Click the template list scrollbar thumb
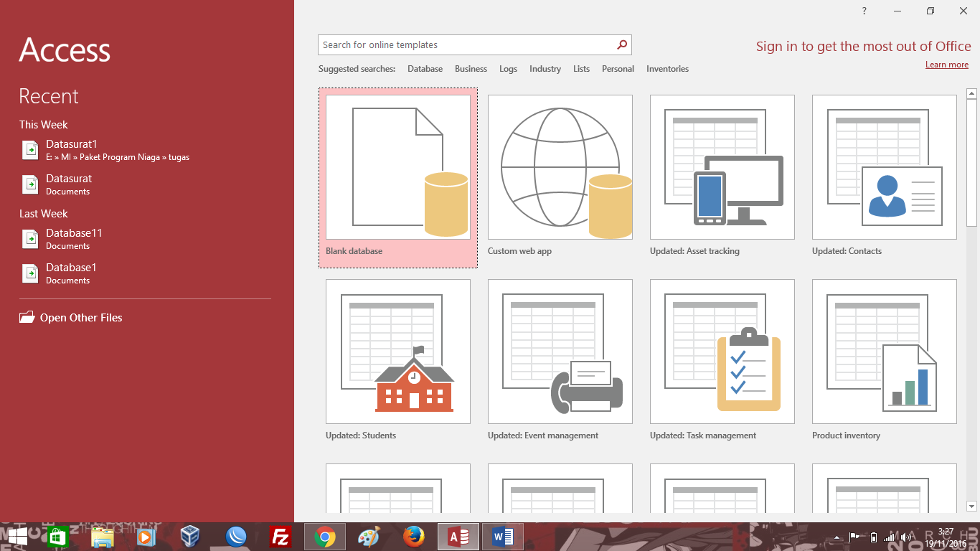Screen dimensions: 980x551 coord(971,164)
